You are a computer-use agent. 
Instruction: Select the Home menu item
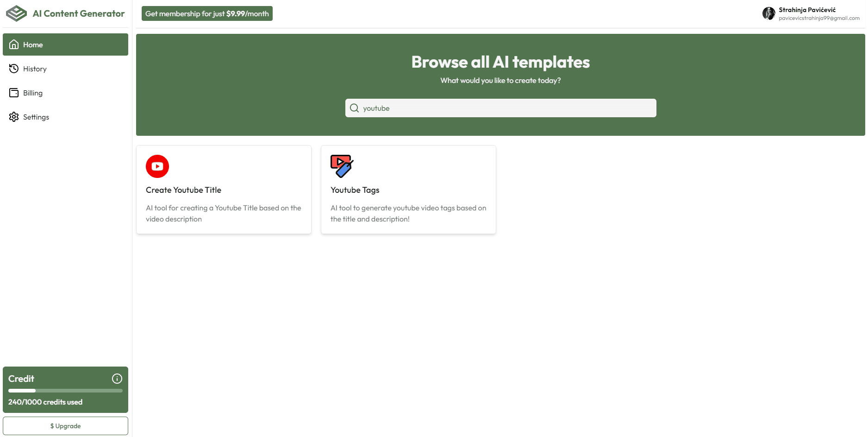pyautogui.click(x=66, y=44)
